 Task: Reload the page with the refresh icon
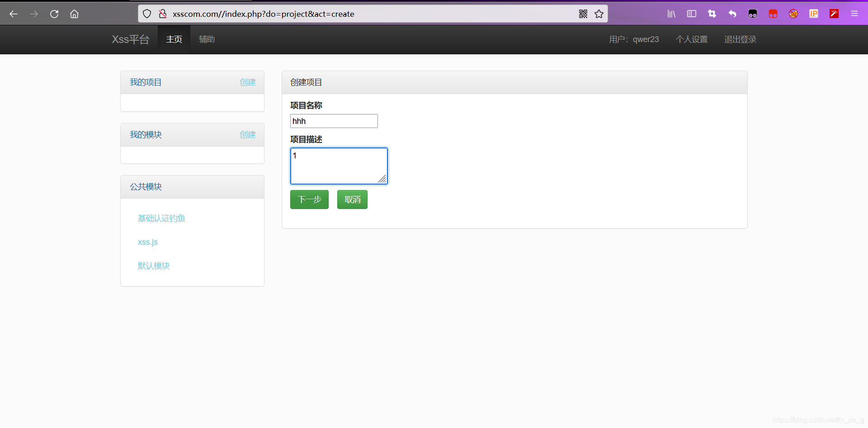pos(54,14)
